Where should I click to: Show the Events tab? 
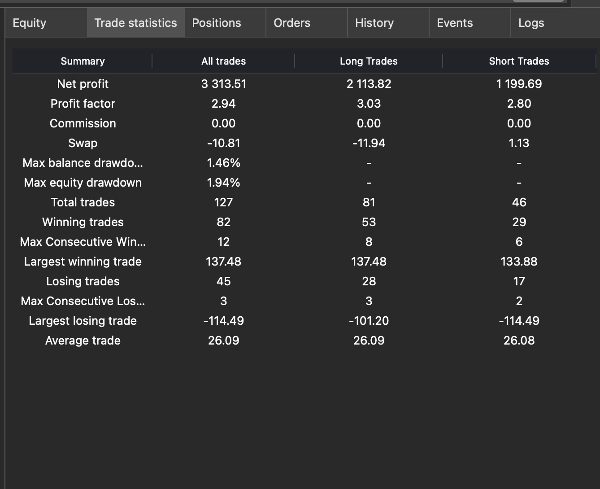tap(455, 23)
